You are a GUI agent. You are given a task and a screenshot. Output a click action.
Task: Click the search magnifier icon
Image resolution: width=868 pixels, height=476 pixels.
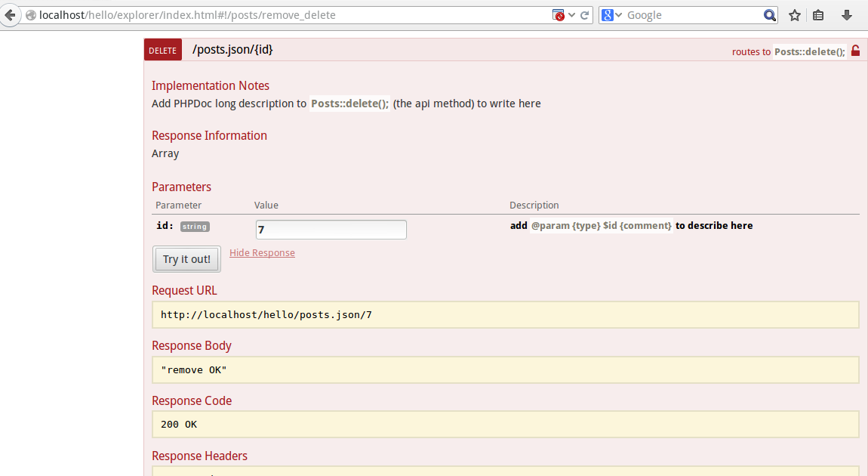point(769,15)
